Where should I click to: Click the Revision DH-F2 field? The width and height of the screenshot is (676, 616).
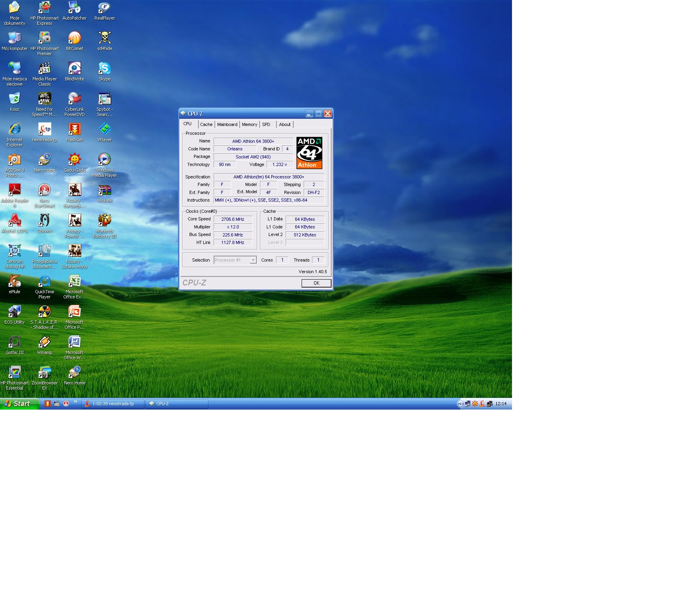click(314, 192)
